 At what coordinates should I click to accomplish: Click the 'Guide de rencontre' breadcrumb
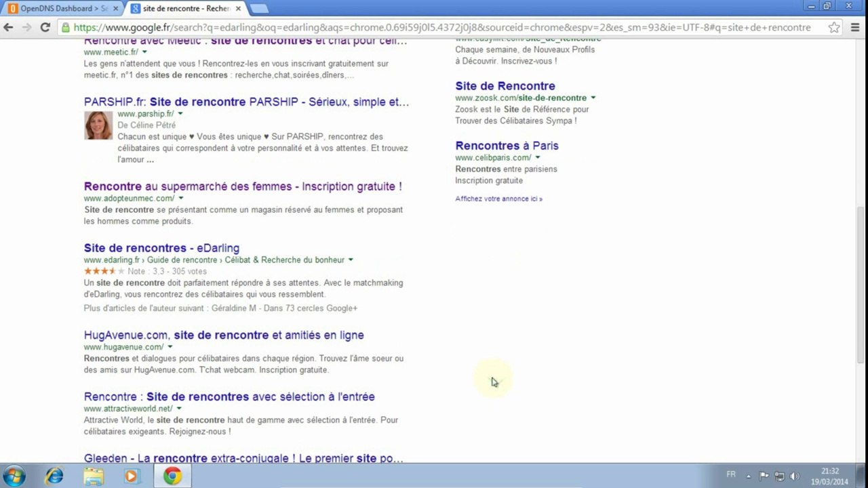pyautogui.click(x=182, y=260)
